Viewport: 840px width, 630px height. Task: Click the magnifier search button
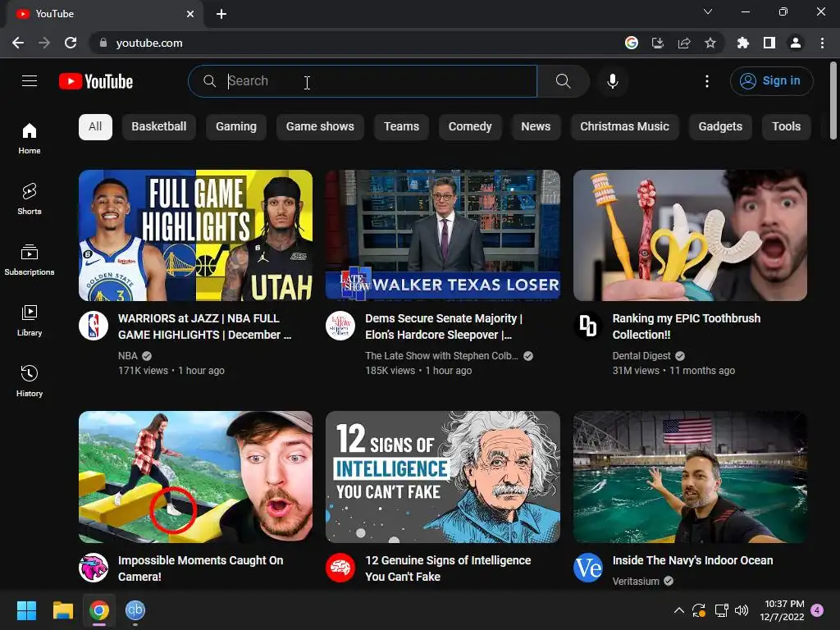563,81
